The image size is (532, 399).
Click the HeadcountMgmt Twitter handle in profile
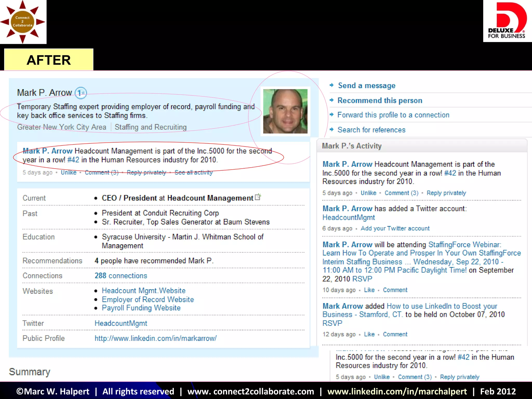[x=121, y=323]
